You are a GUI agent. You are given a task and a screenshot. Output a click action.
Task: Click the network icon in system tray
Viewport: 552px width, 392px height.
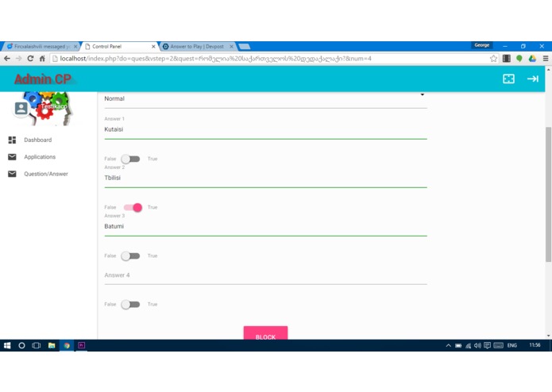pyautogui.click(x=468, y=346)
